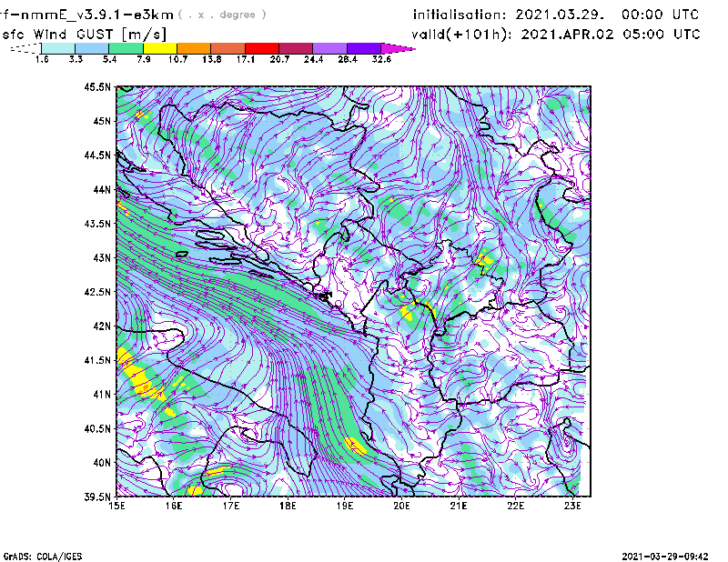Click the light blue 3.3–5.4 legend swatch
Viewport: 728px width, 562px height.
[x=92, y=48]
